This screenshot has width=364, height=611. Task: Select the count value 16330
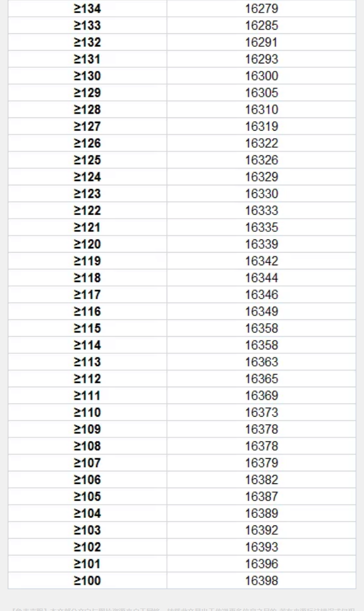pos(261,193)
